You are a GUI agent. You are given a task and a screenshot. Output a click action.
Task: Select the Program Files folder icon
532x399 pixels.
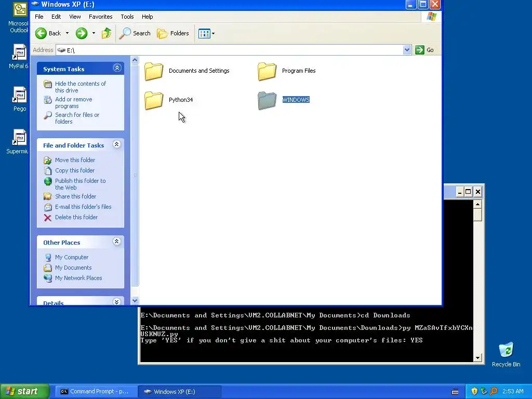coord(267,71)
